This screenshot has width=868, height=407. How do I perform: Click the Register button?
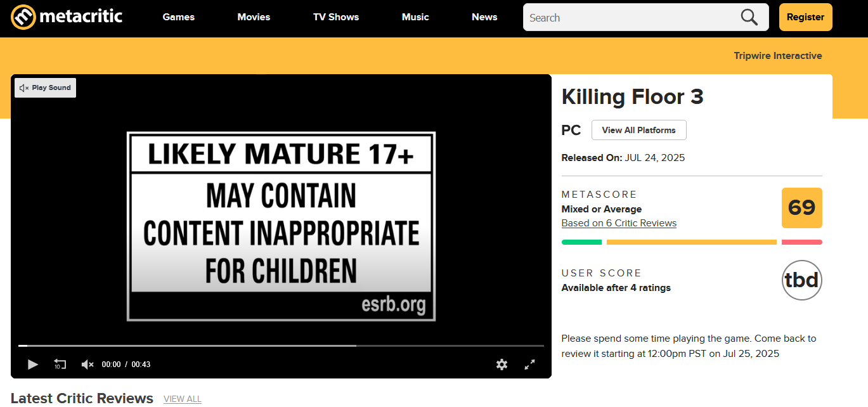point(805,17)
